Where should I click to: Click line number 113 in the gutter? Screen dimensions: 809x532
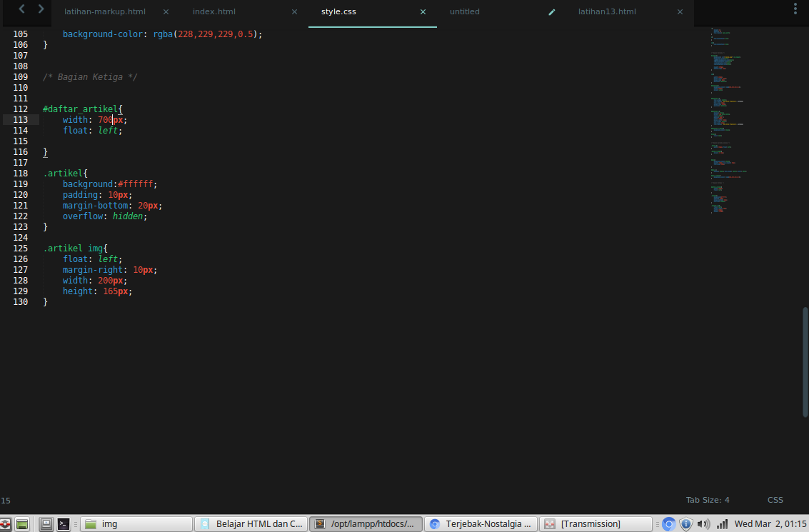(20, 120)
